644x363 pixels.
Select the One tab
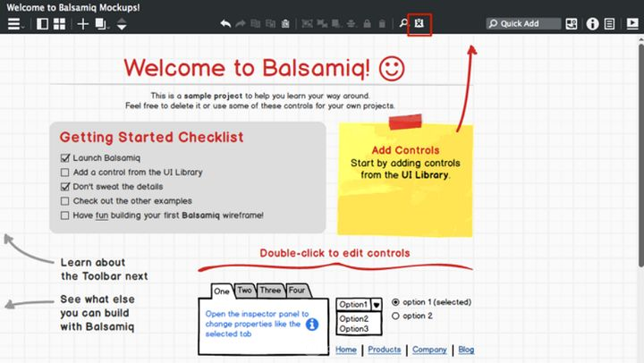(x=222, y=291)
